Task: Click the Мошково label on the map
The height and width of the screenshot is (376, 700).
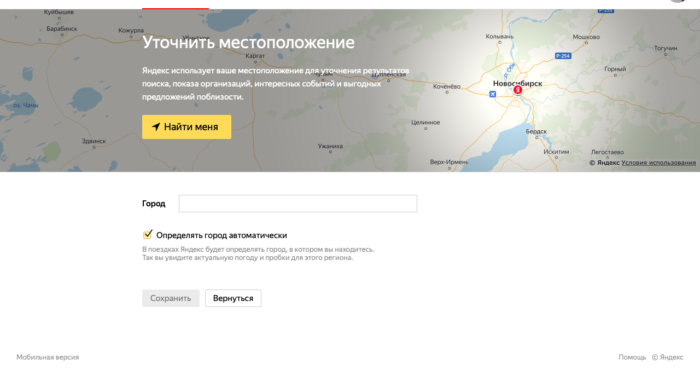Action: point(586,37)
